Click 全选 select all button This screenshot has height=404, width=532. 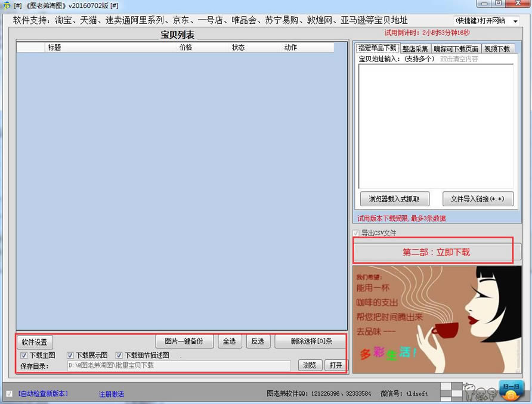pos(230,341)
